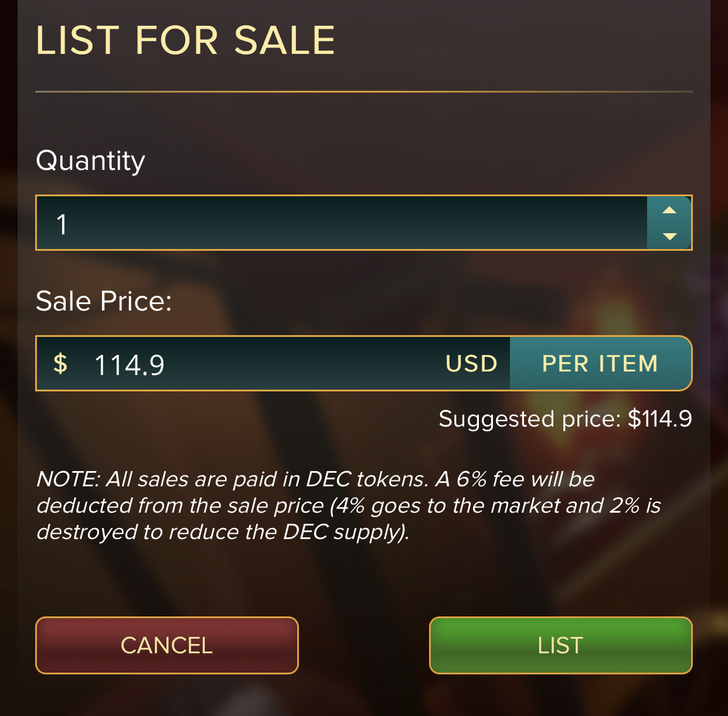The width and height of the screenshot is (728, 716).
Task: Click the "Sale Price:" label
Action: coord(104,301)
